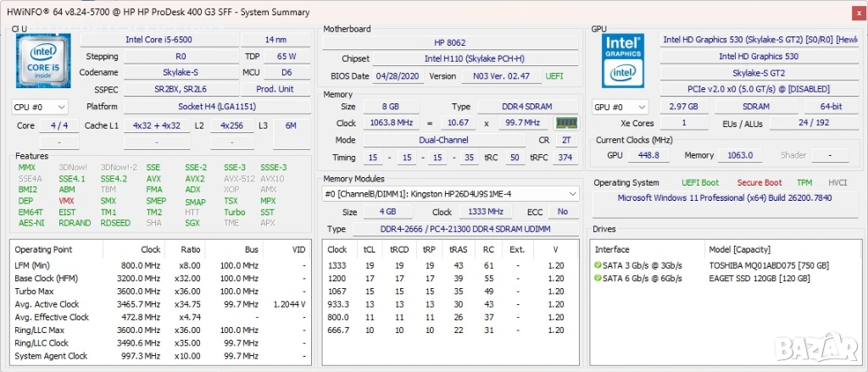Click the green status icon for SATA 3 Gb/s drive

598,265
